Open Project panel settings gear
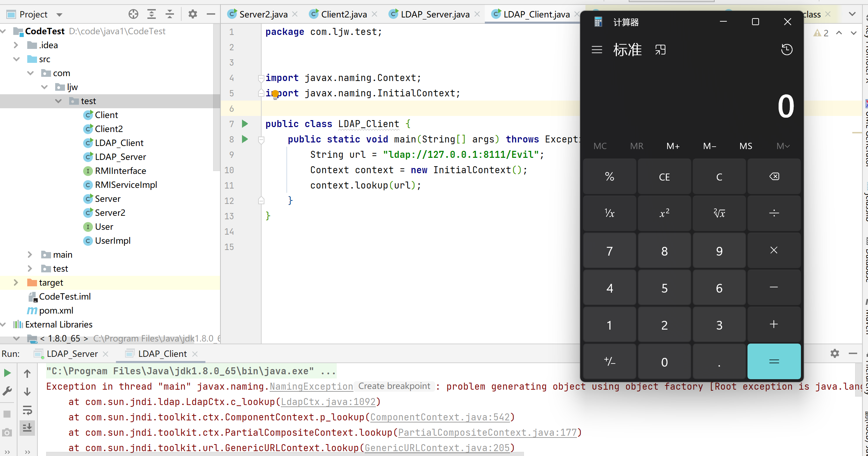 pos(193,14)
